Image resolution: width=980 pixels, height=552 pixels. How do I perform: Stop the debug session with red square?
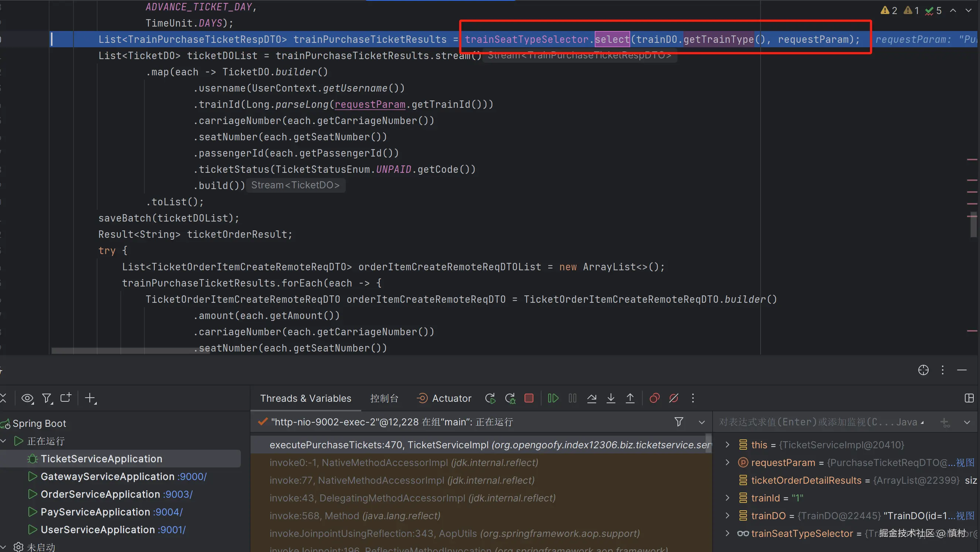tap(529, 398)
